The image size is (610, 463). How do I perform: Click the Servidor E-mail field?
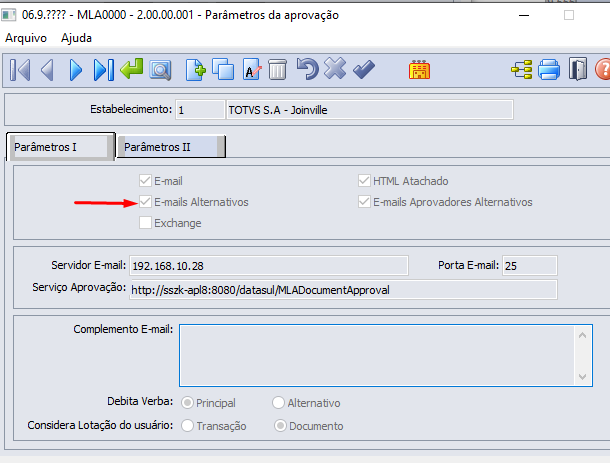point(269,266)
